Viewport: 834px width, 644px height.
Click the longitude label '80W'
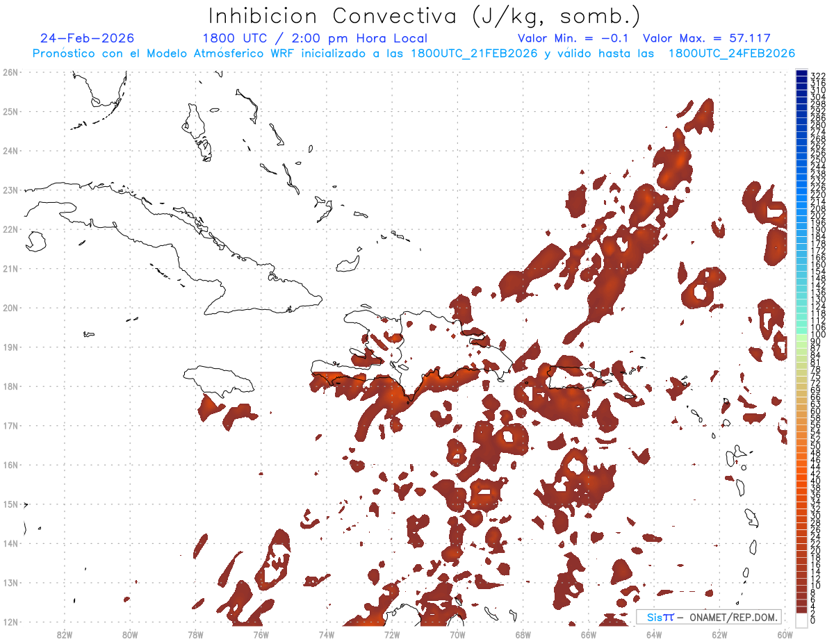coord(129,634)
